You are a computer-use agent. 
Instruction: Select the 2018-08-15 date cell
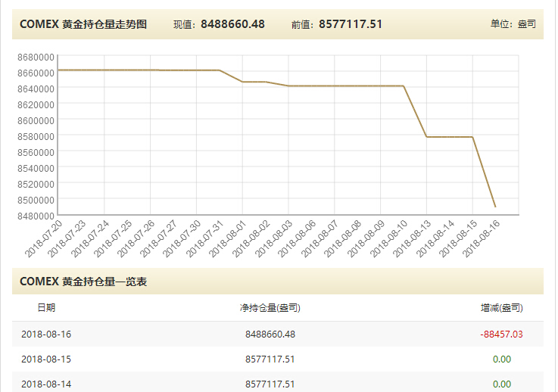tap(46, 359)
